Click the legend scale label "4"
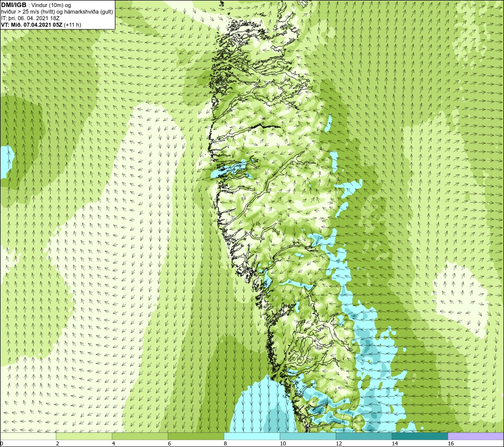 (x=113, y=444)
